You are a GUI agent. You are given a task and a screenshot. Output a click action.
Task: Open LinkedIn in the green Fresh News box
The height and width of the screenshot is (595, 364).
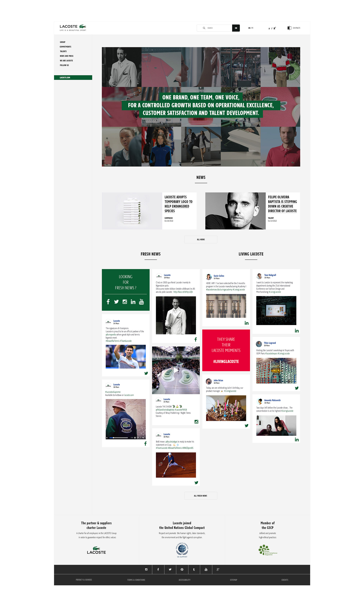tap(133, 302)
